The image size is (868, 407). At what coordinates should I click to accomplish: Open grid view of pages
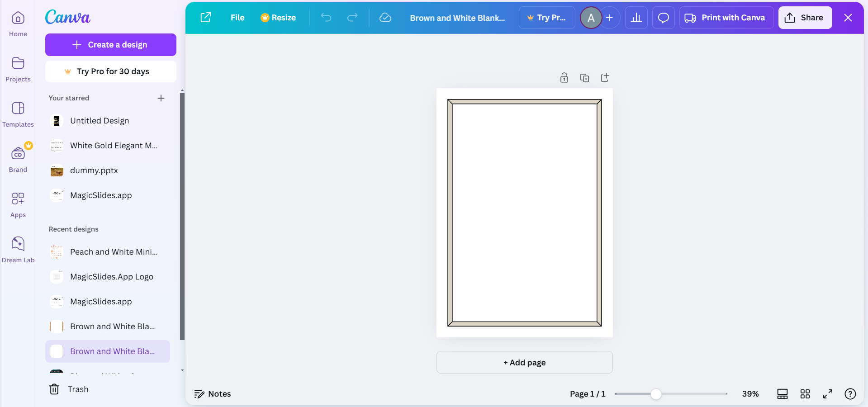[805, 394]
